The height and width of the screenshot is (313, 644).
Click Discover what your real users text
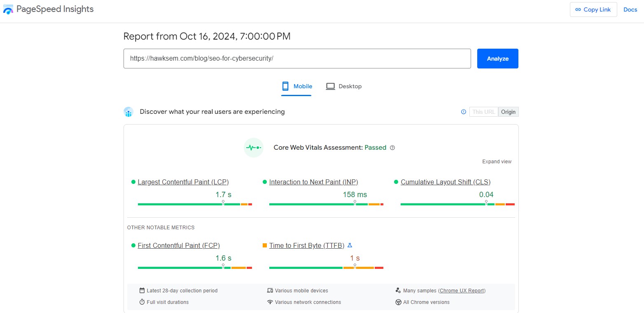212,112
